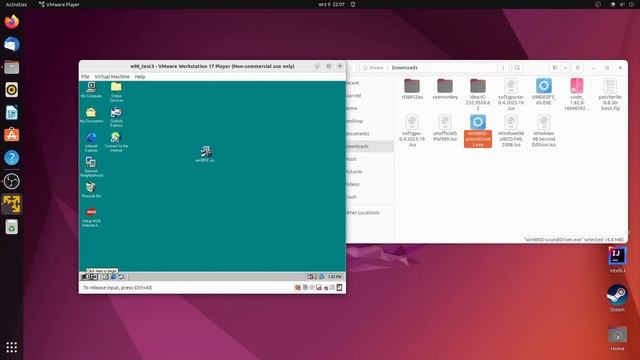This screenshot has height=360, width=640.
Task: Select Connect to the Internet icon
Action: click(x=116, y=142)
